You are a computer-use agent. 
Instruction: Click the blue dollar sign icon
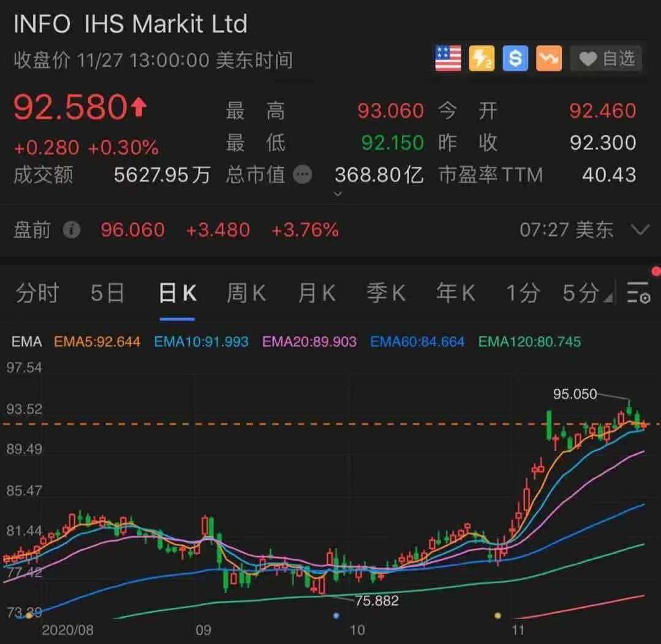pos(515,58)
